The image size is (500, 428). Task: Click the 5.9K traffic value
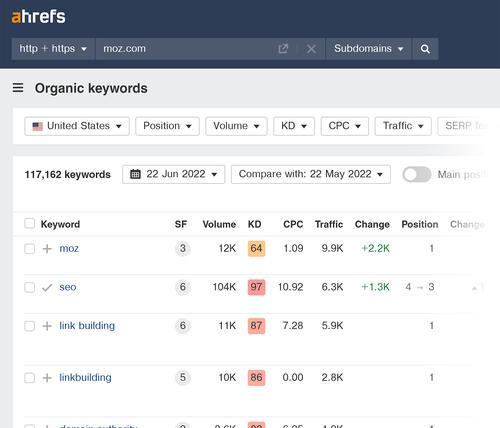coord(332,326)
